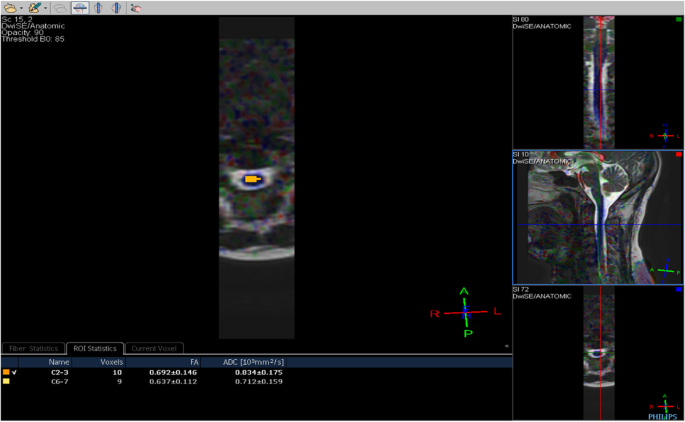The width and height of the screenshot is (685, 422).
Task: Click the orientation axes indicator in main view
Action: click(464, 311)
